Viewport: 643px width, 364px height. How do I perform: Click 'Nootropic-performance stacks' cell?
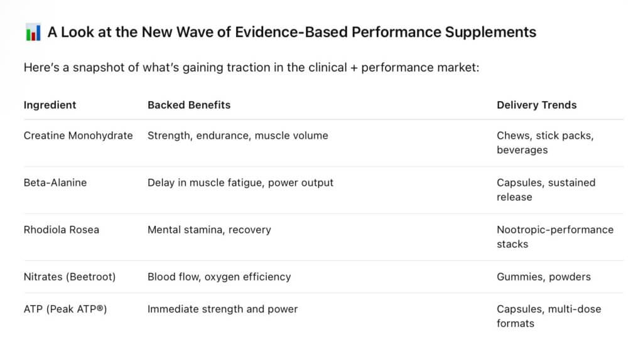click(555, 237)
